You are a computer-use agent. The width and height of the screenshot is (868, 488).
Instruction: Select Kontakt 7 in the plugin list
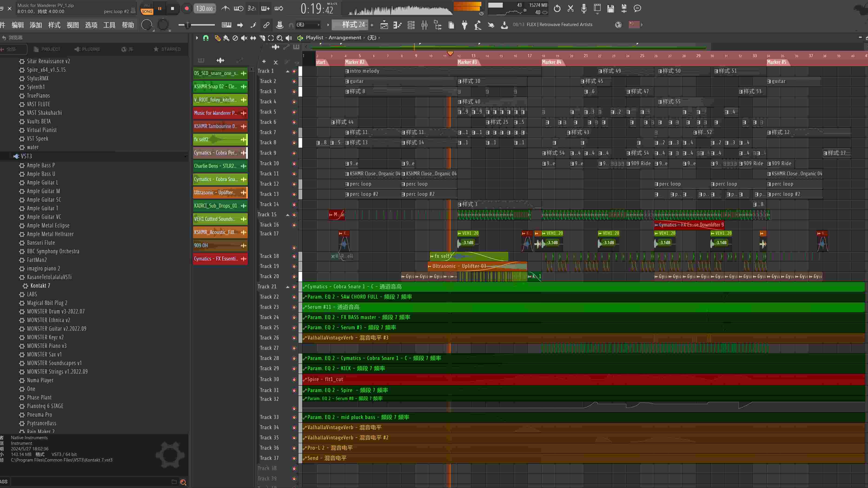click(x=40, y=286)
